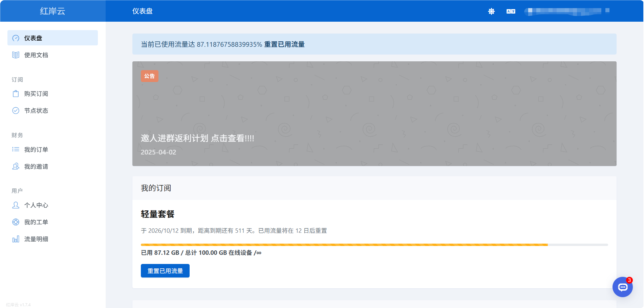View traffic stats via the 流量明细 chart icon
The height and width of the screenshot is (308, 644).
tap(16, 239)
